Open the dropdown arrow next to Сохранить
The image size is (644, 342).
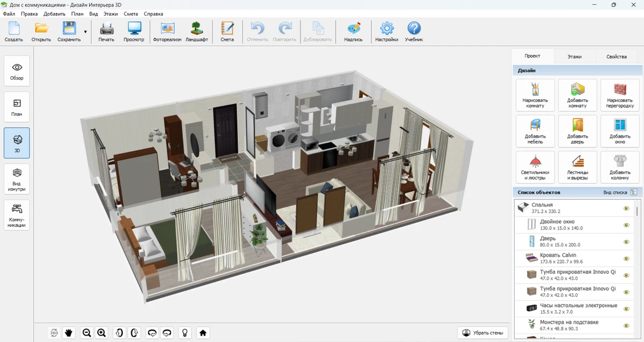(x=85, y=32)
